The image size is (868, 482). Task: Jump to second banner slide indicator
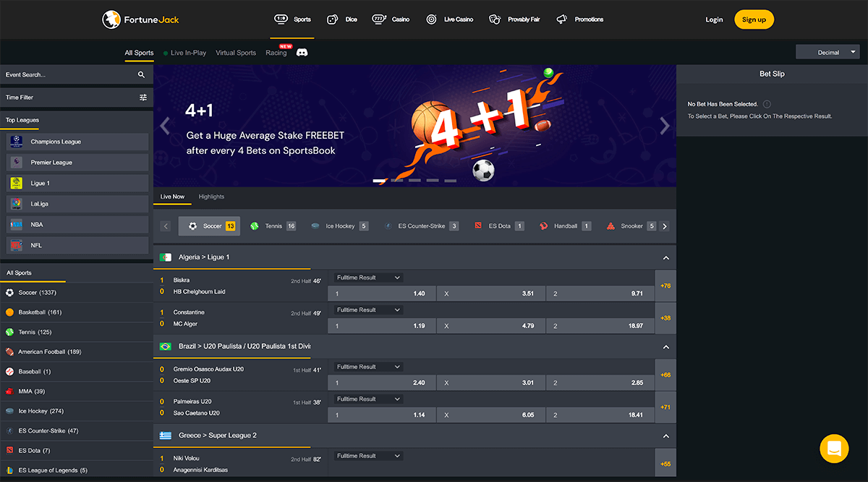tap(397, 180)
